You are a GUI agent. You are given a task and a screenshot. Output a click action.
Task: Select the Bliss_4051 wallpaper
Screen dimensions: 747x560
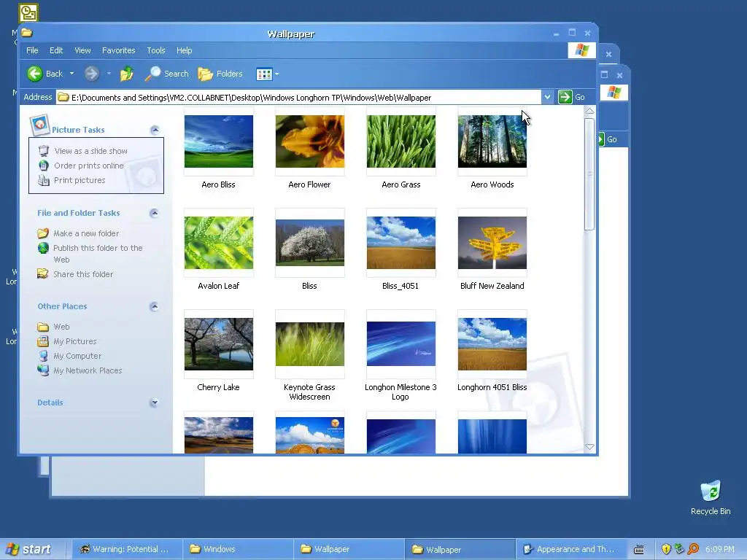[401, 243]
